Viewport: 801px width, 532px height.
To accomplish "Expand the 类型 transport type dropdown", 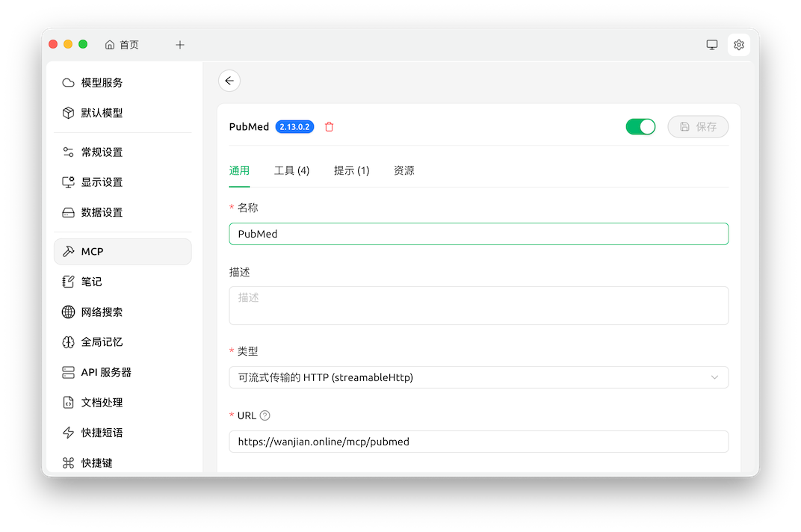I will (x=478, y=377).
